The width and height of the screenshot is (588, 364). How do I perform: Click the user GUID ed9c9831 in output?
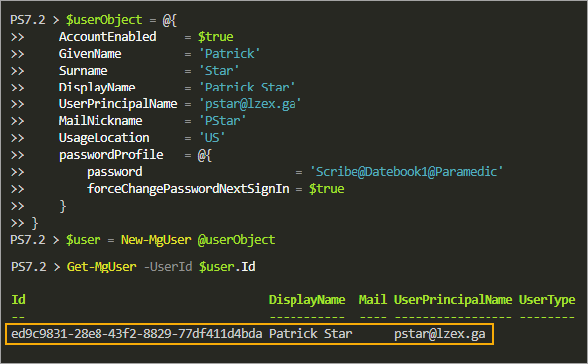136,333
